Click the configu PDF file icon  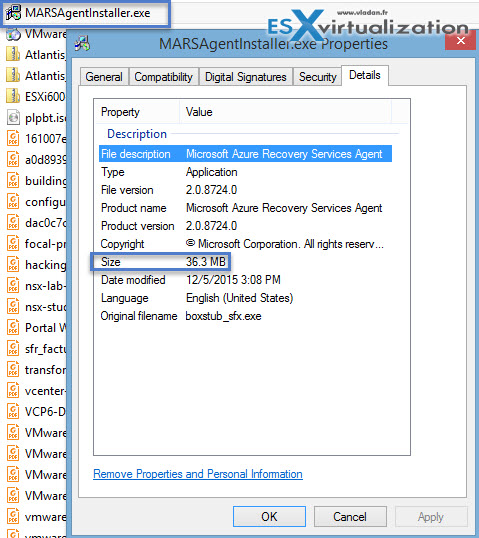click(13, 202)
